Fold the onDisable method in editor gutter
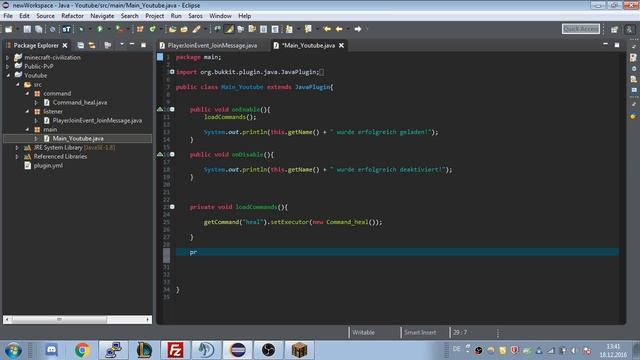This screenshot has width=640, height=360. (172, 154)
